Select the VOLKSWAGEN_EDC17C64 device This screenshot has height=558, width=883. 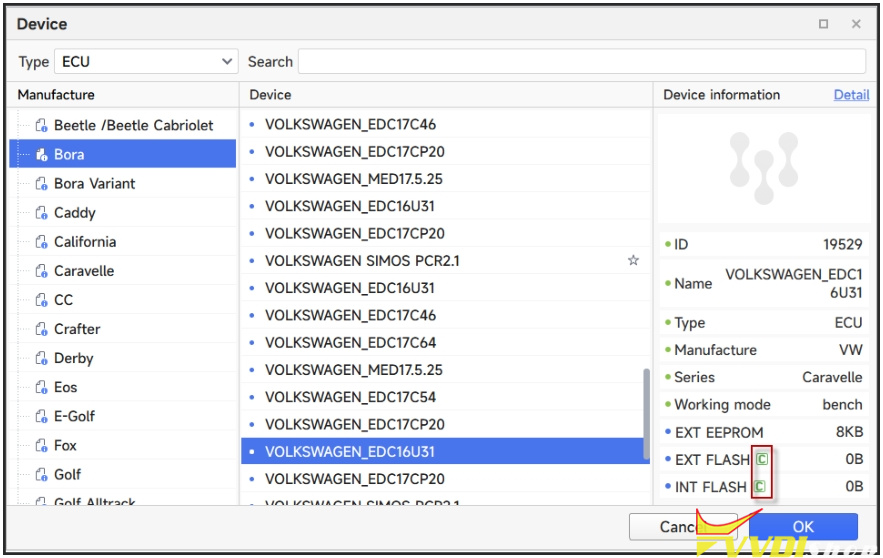pyautogui.click(x=350, y=343)
